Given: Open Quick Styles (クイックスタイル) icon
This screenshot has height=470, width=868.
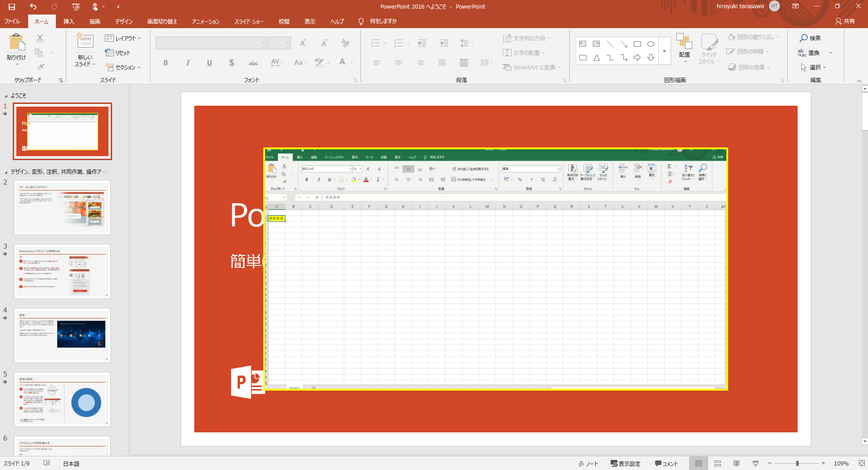Looking at the screenshot, I should pos(709,41).
